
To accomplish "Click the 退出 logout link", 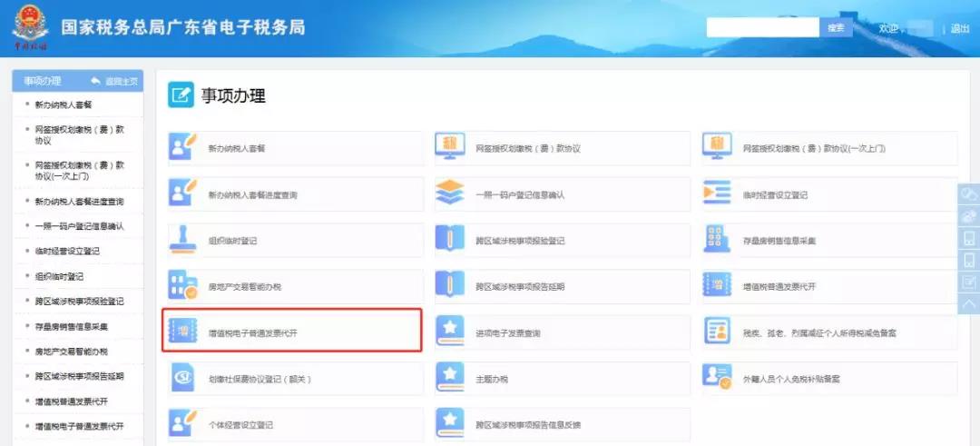I will (x=960, y=28).
